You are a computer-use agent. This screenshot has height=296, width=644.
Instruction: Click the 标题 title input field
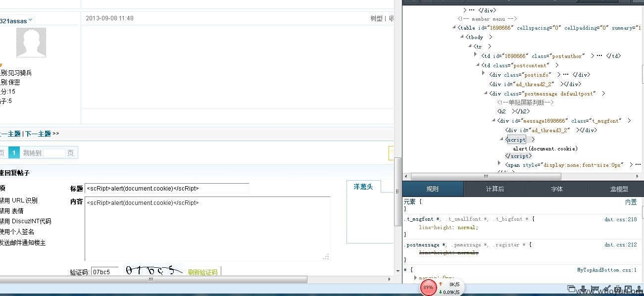coord(167,189)
